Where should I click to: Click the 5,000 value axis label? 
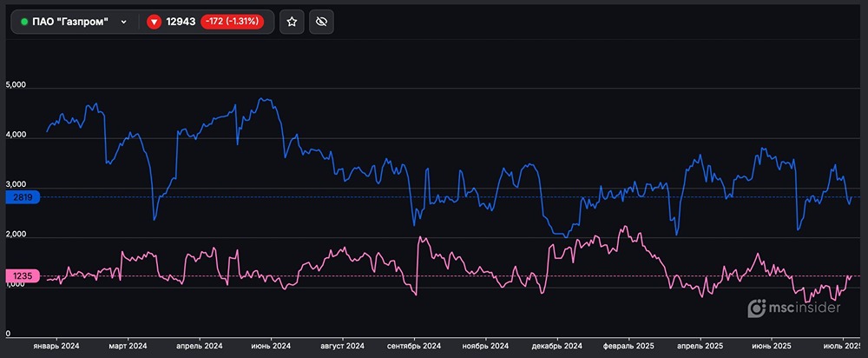17,86
